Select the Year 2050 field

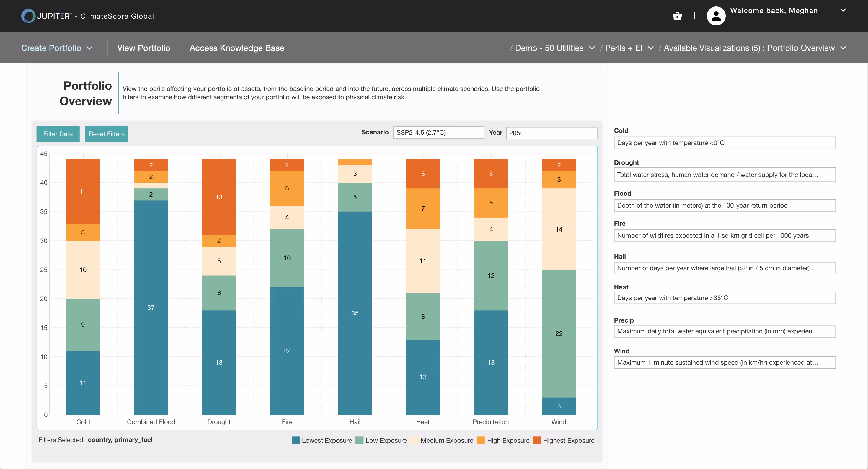[x=552, y=133]
